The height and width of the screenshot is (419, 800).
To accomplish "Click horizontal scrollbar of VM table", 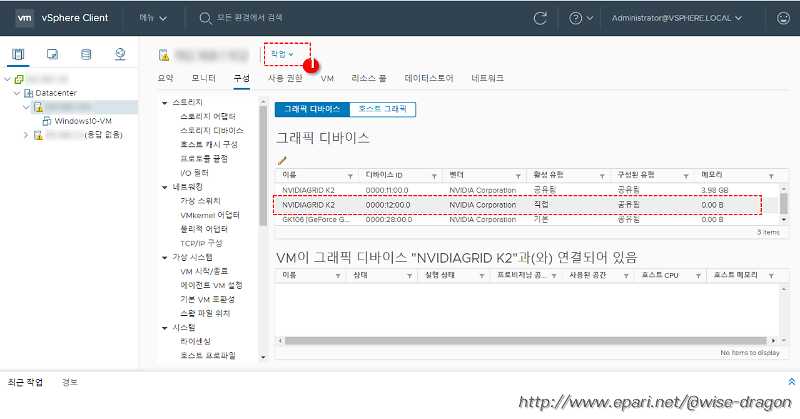I will point(526,340).
